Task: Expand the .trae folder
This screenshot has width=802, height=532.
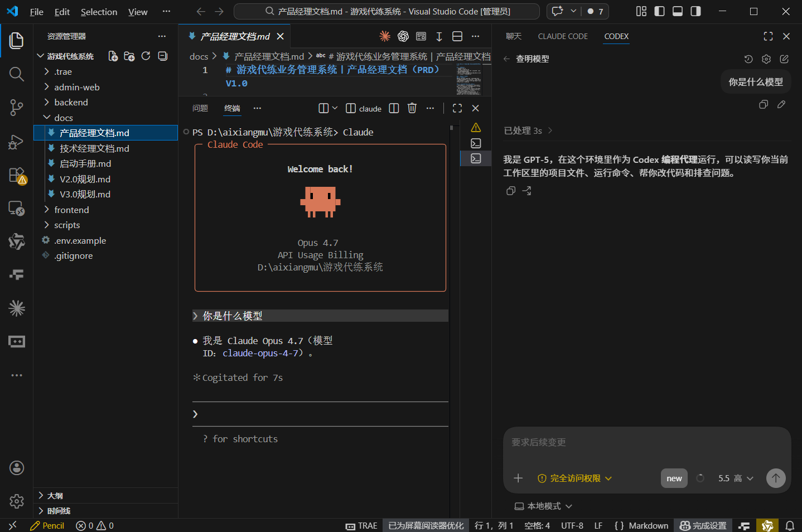Action: (x=106, y=72)
